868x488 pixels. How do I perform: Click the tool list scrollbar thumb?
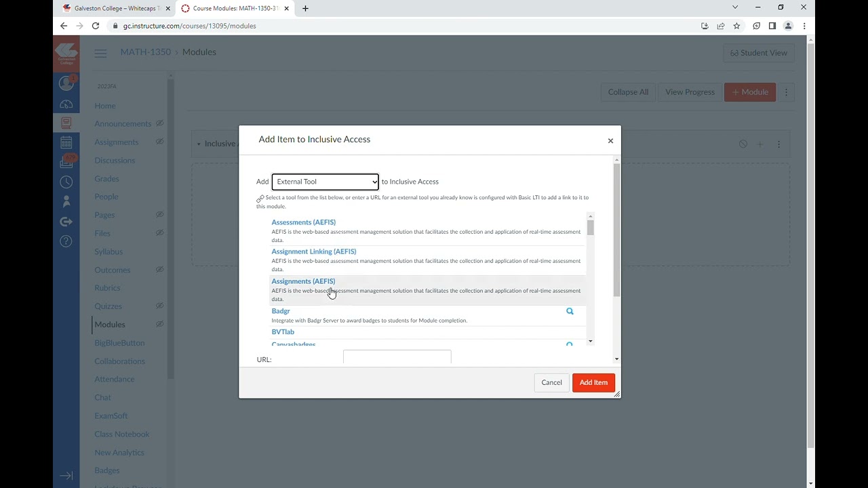click(591, 228)
